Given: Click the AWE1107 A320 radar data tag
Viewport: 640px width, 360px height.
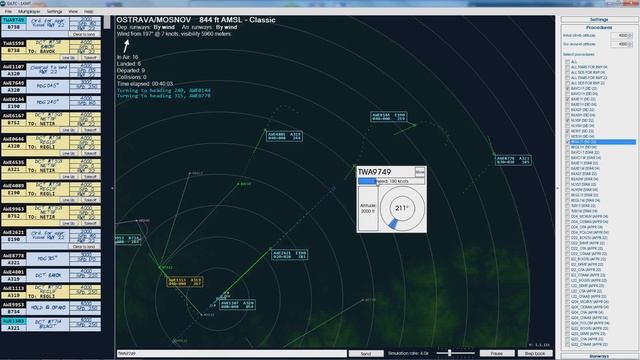Looking at the screenshot, I should click(x=237, y=305).
